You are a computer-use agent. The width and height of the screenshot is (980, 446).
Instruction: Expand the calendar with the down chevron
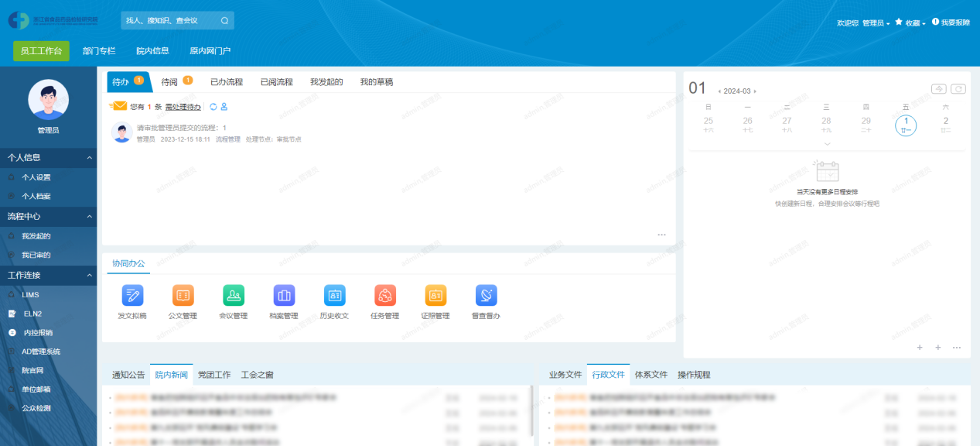click(827, 144)
